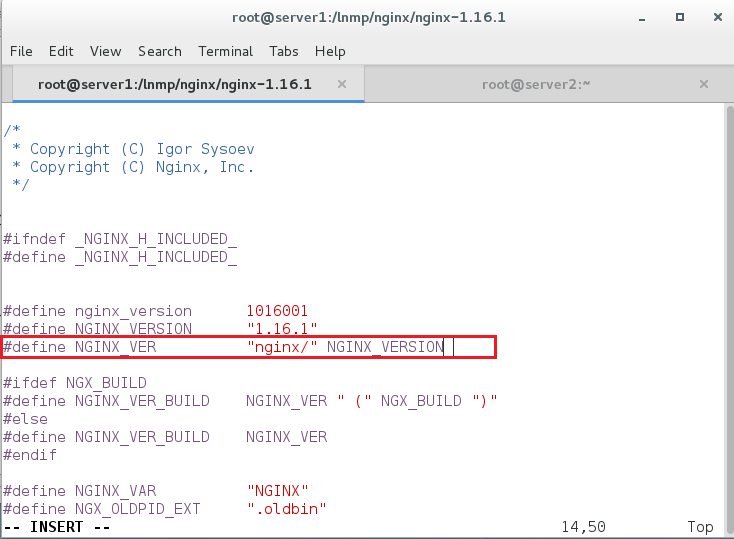Open the Edit menu

tap(61, 51)
